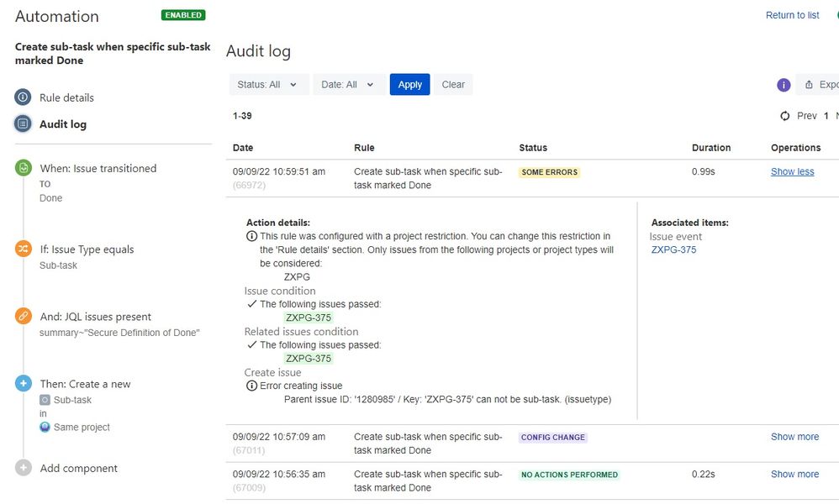
Task: Click the Operations column header
Action: click(795, 148)
